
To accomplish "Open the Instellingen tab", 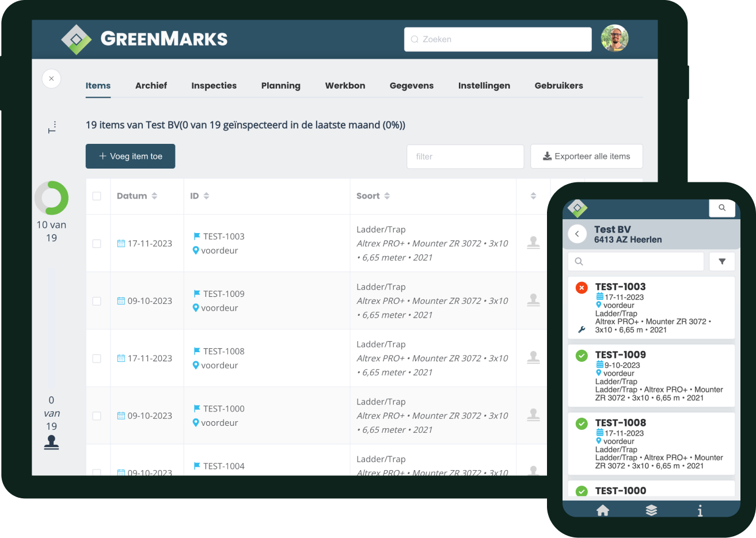I will pyautogui.click(x=484, y=86).
